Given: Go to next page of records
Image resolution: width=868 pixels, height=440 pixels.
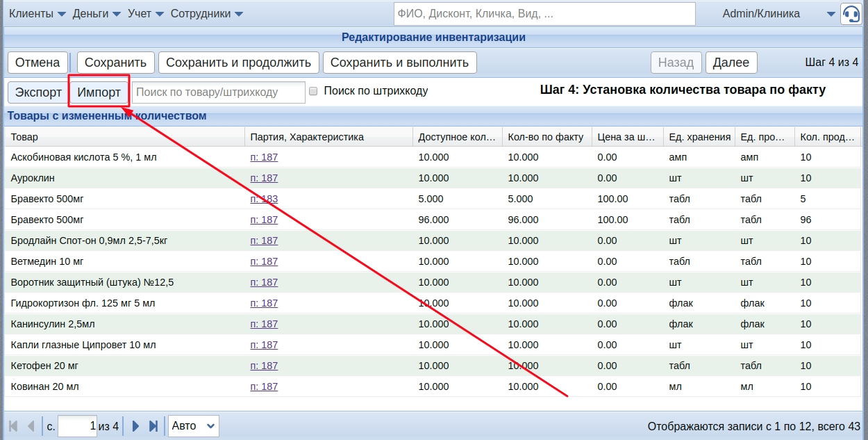Looking at the screenshot, I should pyautogui.click(x=136, y=426).
